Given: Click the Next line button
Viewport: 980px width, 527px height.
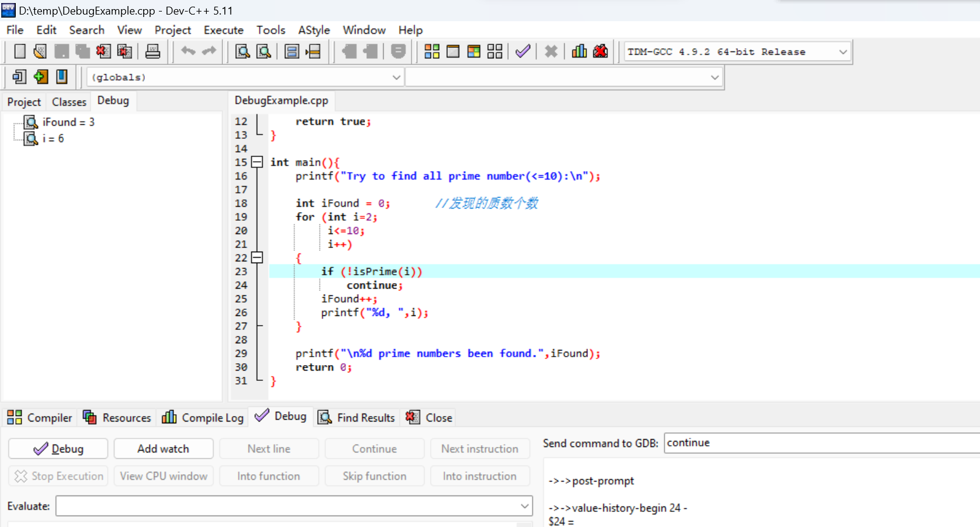Looking at the screenshot, I should (x=269, y=449).
